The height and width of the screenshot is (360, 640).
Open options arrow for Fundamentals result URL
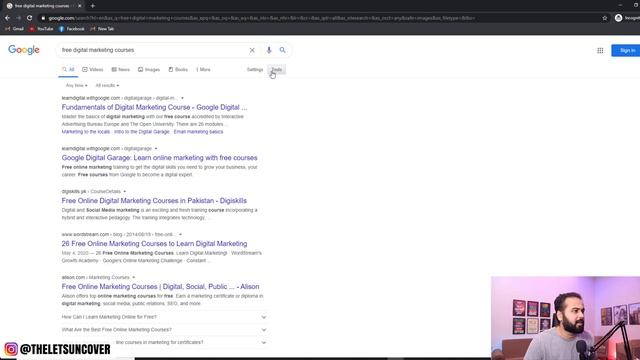[x=182, y=98]
